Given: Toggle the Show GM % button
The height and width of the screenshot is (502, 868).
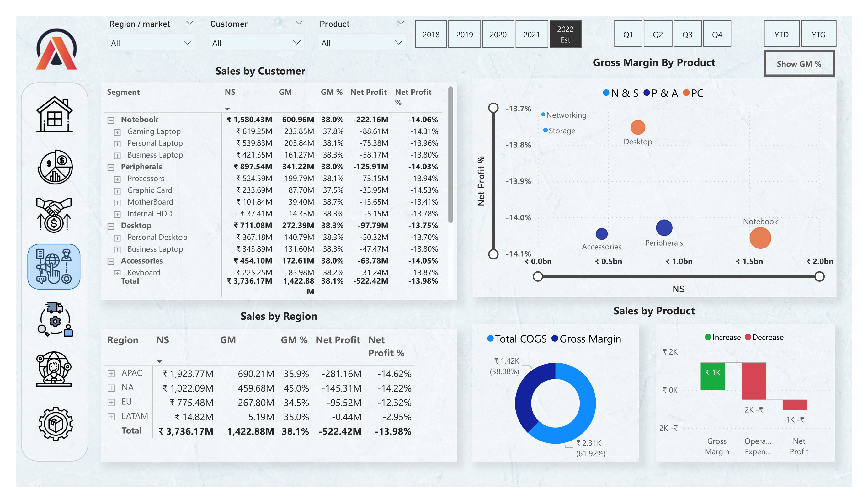Looking at the screenshot, I should click(x=799, y=63).
